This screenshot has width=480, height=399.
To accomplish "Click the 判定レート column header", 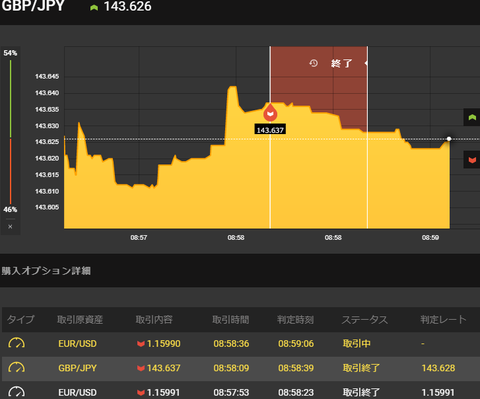I will [443, 319].
